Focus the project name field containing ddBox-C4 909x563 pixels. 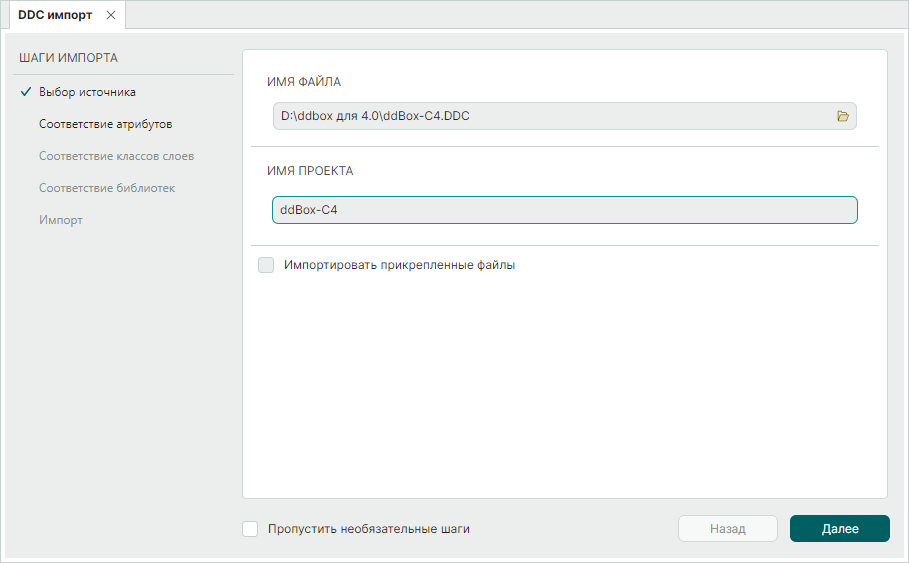(564, 210)
